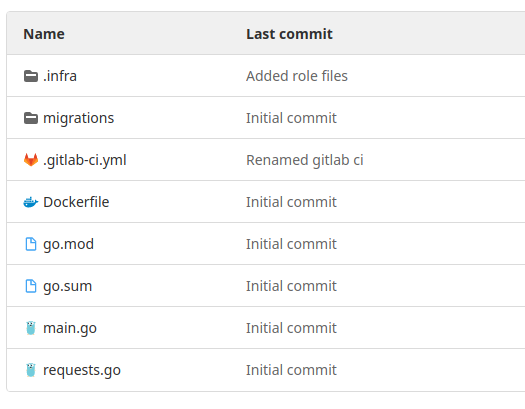Click the gopher icon next to main.go
The height and width of the screenshot is (409, 525).
31,328
